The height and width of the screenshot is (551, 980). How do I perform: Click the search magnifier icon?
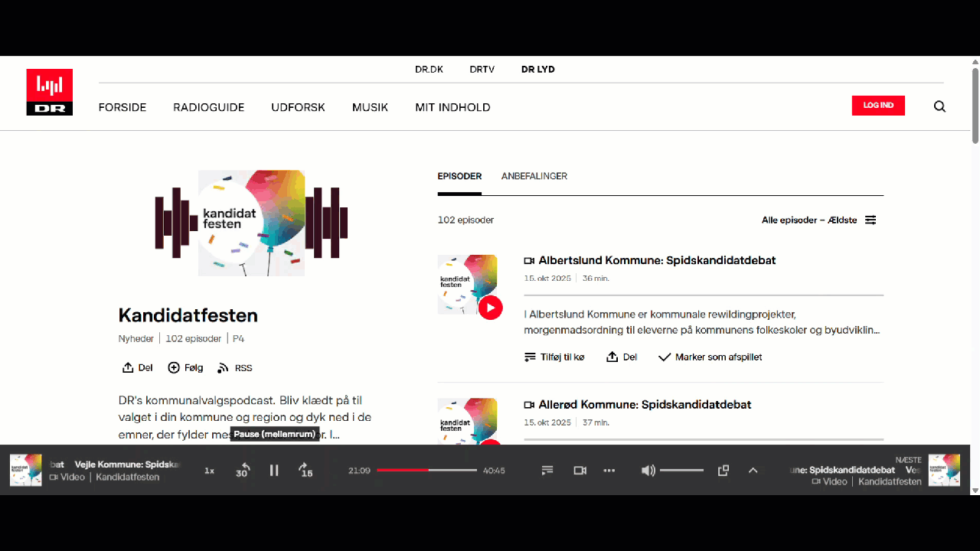point(939,106)
